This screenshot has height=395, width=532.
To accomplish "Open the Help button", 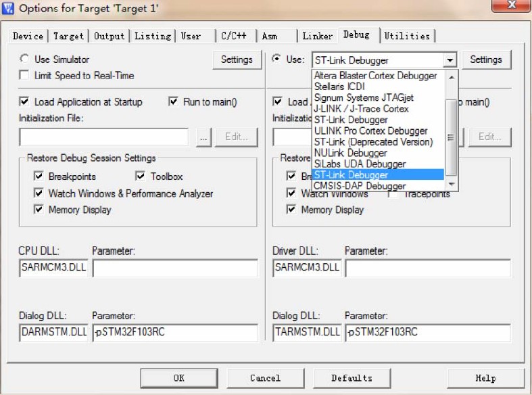I will tap(485, 378).
